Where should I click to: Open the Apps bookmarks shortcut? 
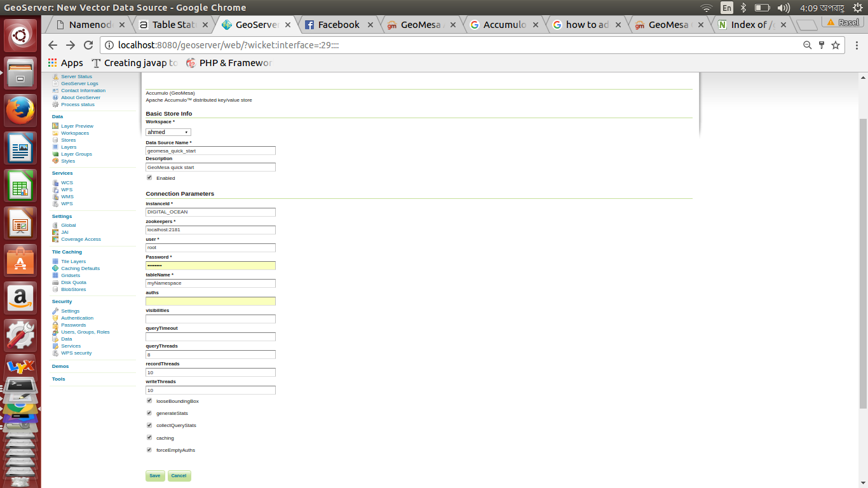[65, 63]
